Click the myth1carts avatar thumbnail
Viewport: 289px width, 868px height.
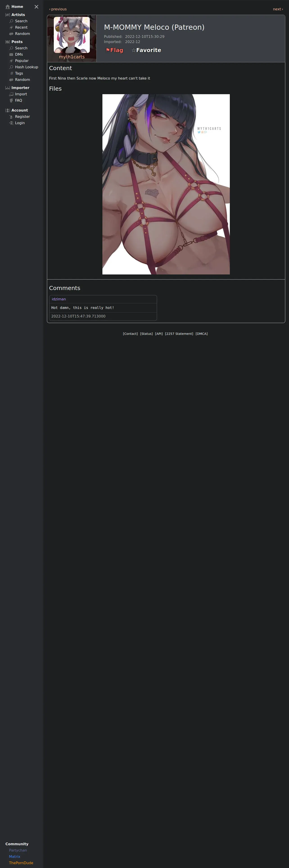point(72,35)
